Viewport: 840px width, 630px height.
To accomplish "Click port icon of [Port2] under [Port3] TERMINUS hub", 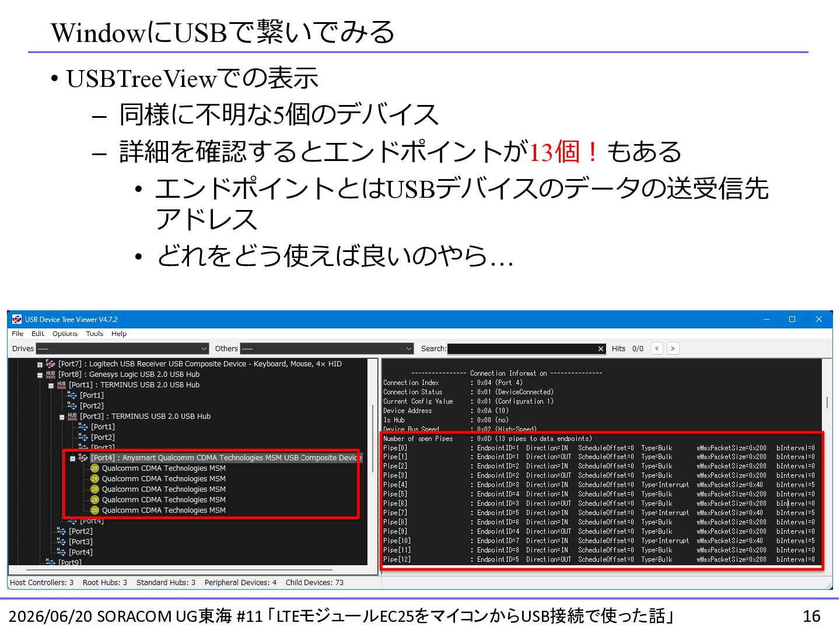I will 83,437.
